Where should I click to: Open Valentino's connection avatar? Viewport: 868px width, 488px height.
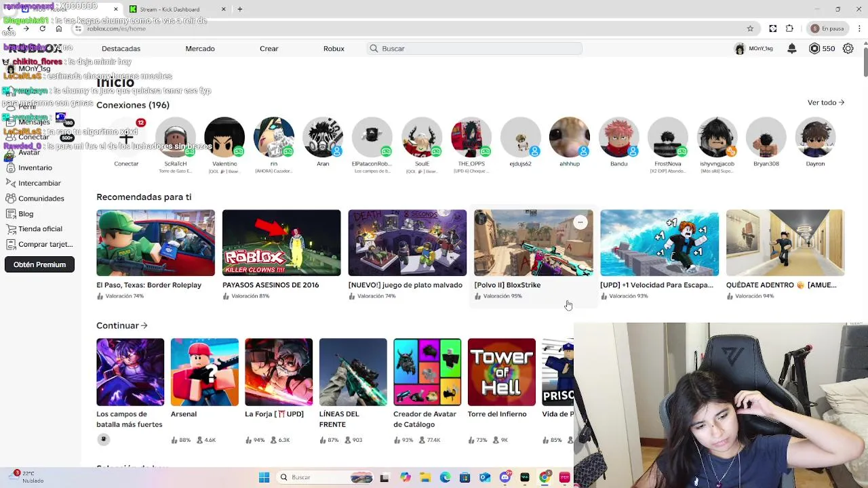224,138
